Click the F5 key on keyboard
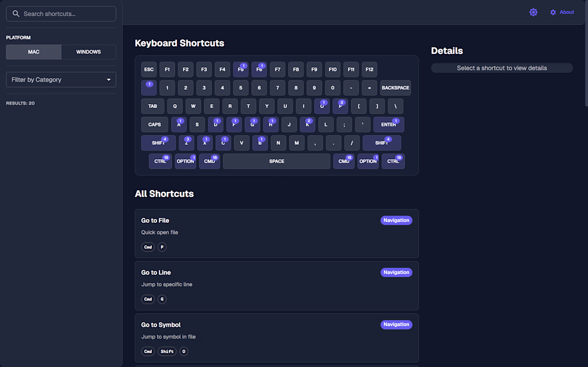 (241, 69)
